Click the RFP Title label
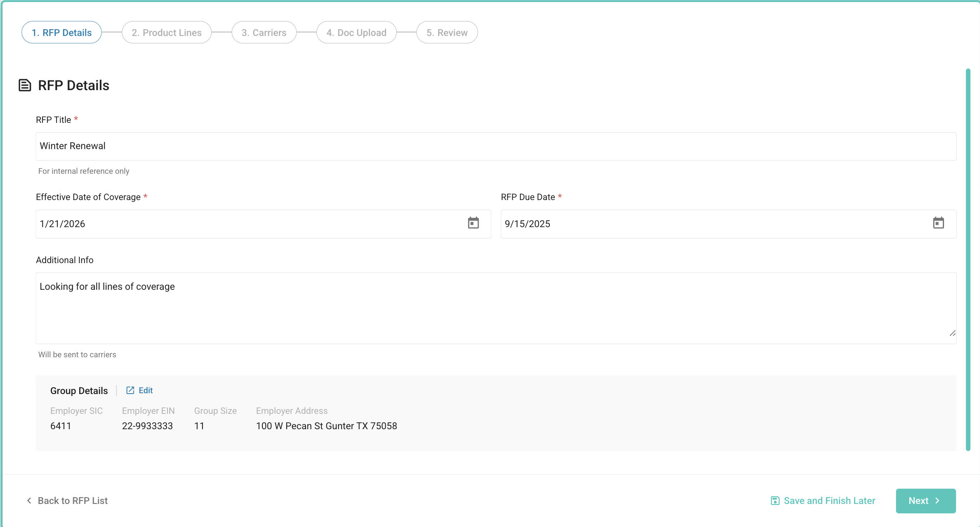This screenshot has width=980, height=527. [53, 120]
